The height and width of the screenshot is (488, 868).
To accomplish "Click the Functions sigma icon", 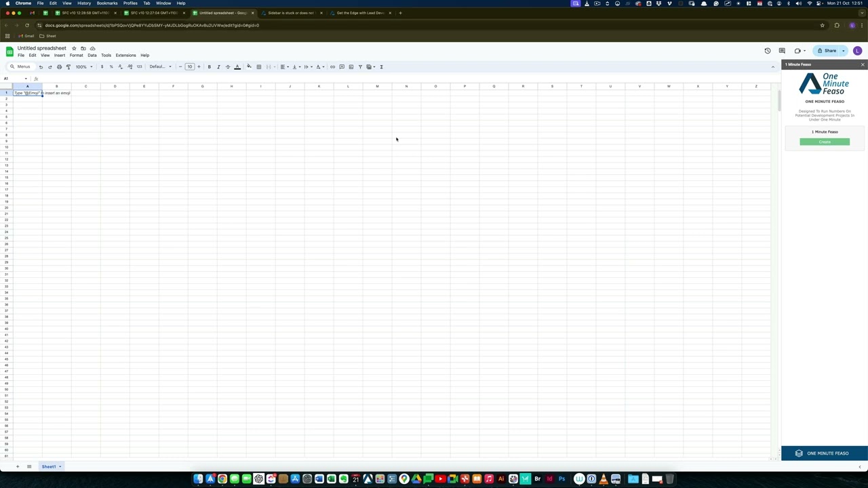I will pos(381,66).
